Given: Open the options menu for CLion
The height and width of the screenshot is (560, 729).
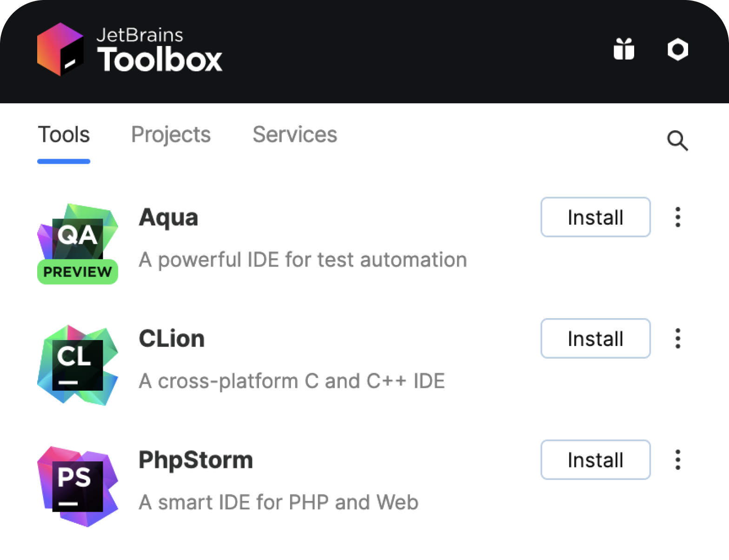Looking at the screenshot, I should 678,339.
